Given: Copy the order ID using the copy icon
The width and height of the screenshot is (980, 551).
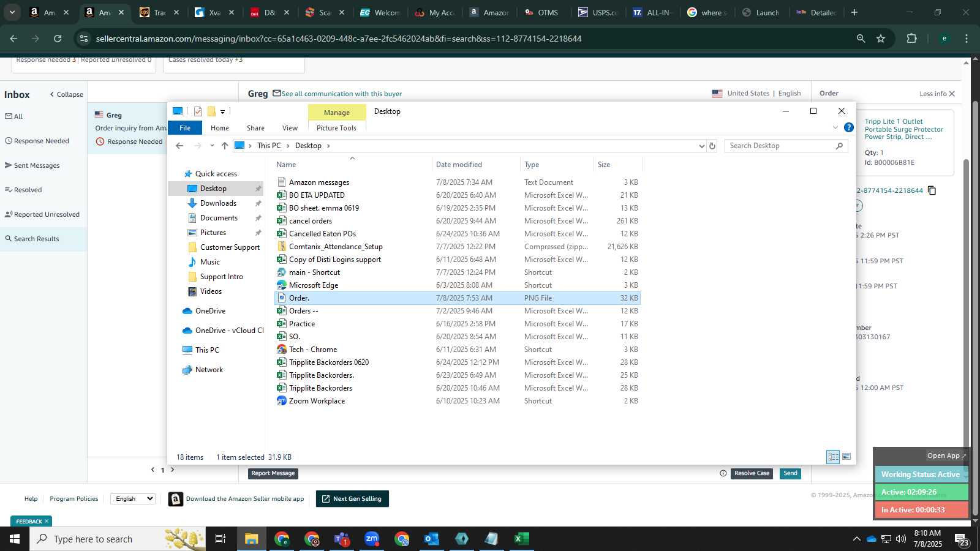Looking at the screenshot, I should pos(932,190).
